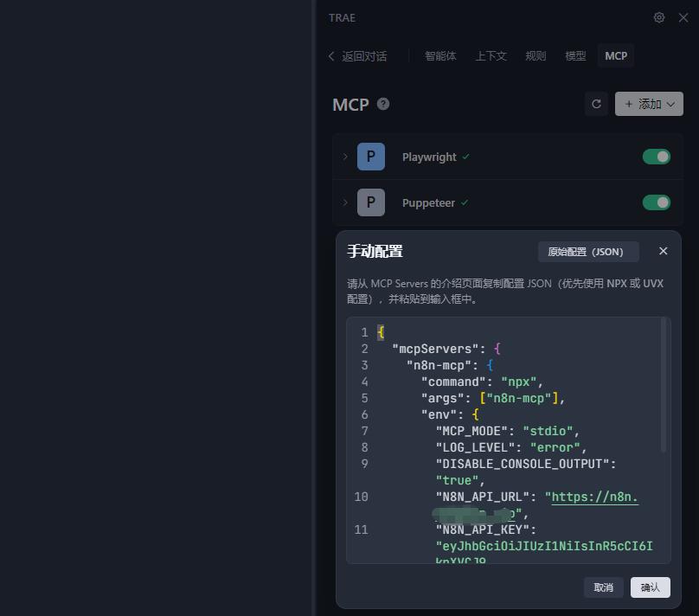Switch to the 模型 tab

(575, 56)
